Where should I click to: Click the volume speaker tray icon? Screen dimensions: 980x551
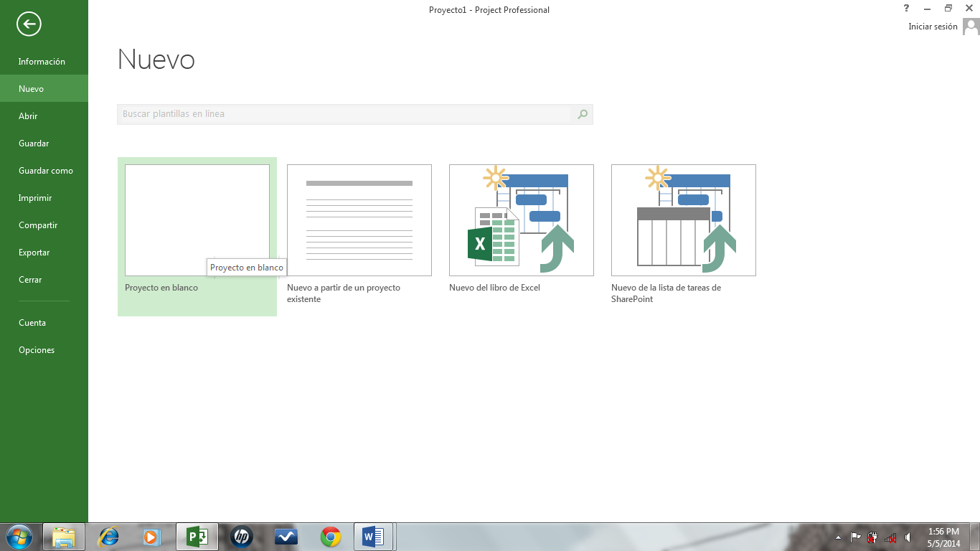coord(908,537)
